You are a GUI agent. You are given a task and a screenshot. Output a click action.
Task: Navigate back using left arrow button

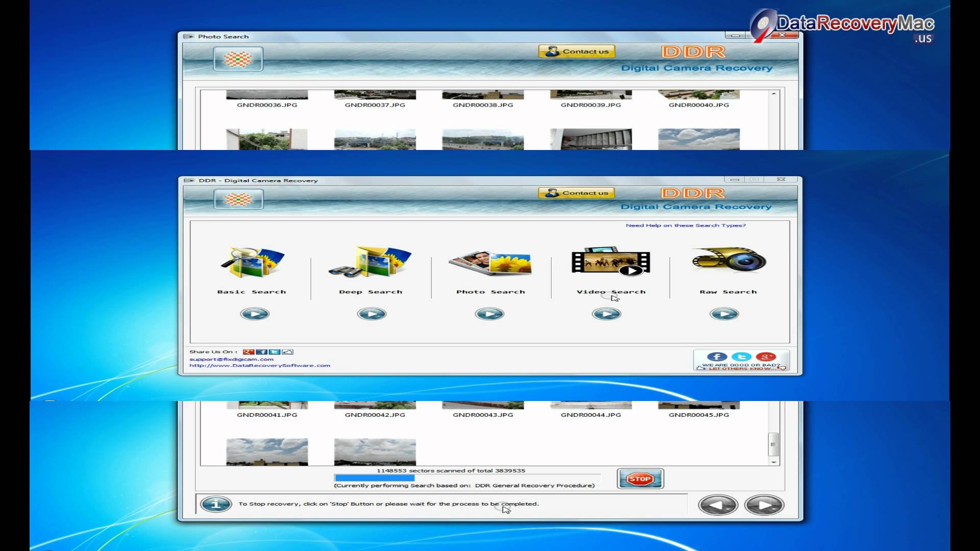tap(718, 504)
